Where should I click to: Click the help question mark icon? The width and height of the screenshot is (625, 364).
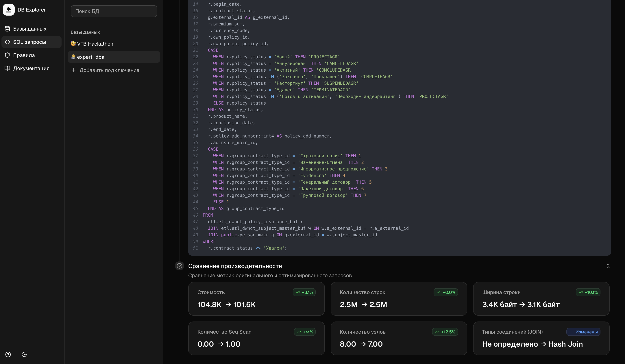tap(8, 354)
